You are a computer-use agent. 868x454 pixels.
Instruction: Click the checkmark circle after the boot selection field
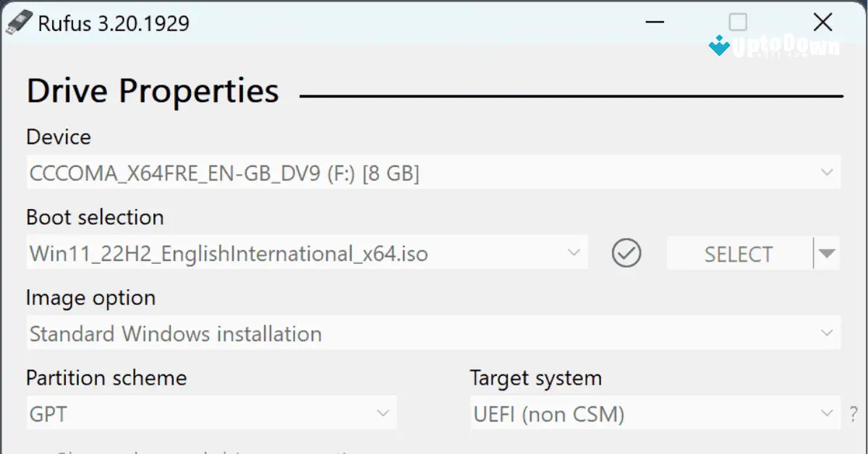(x=626, y=253)
